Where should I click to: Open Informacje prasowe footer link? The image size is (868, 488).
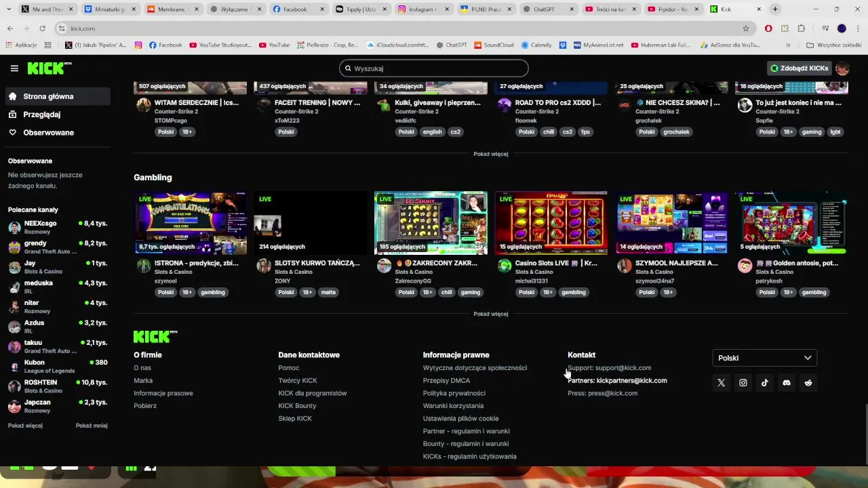(163, 393)
